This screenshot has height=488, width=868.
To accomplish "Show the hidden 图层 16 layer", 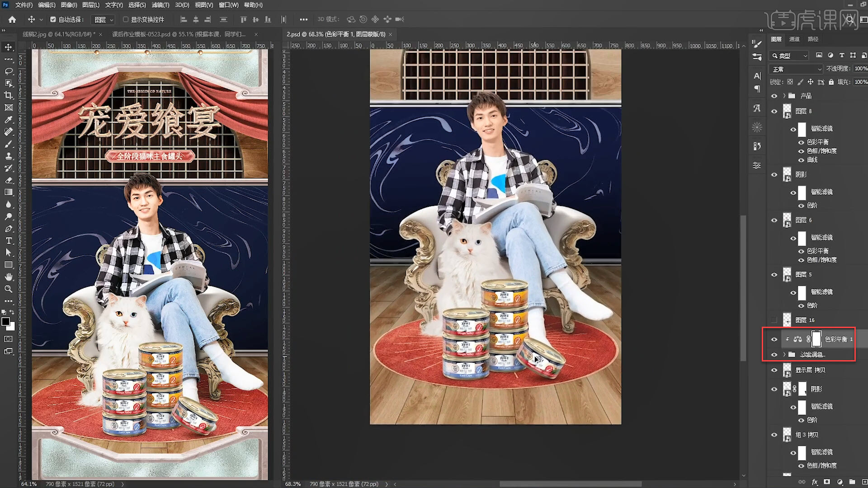I will (774, 320).
